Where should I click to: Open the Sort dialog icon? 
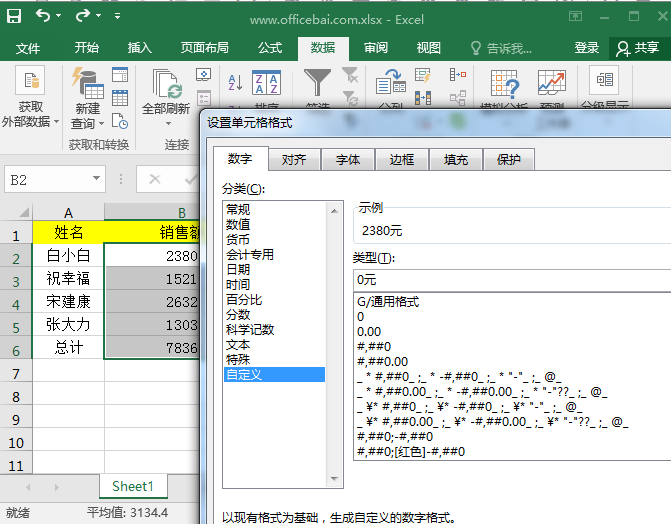(266, 82)
